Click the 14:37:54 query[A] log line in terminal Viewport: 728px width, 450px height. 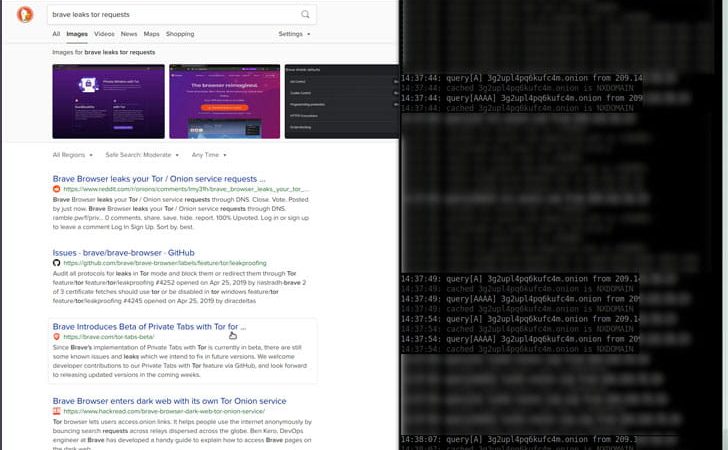pos(520,319)
